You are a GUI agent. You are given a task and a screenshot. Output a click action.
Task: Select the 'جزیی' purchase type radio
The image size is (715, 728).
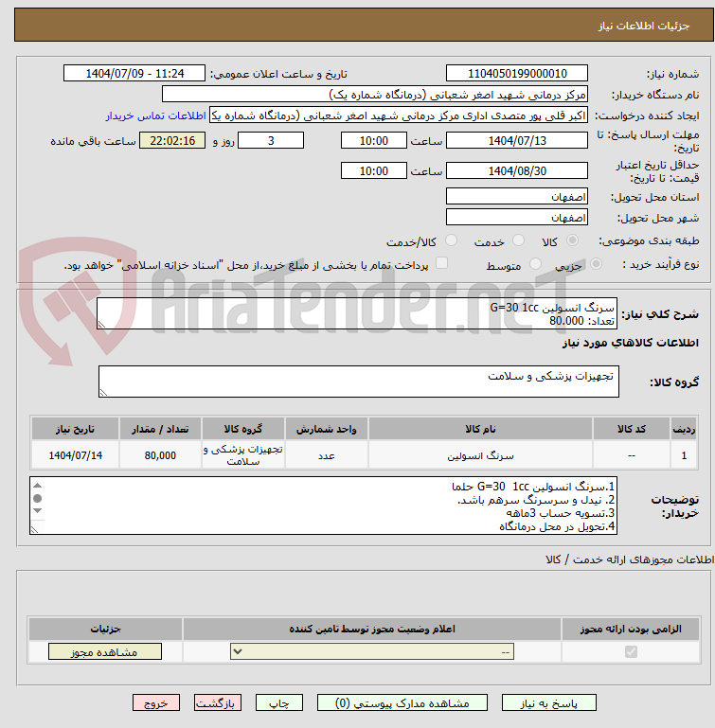[596, 264]
